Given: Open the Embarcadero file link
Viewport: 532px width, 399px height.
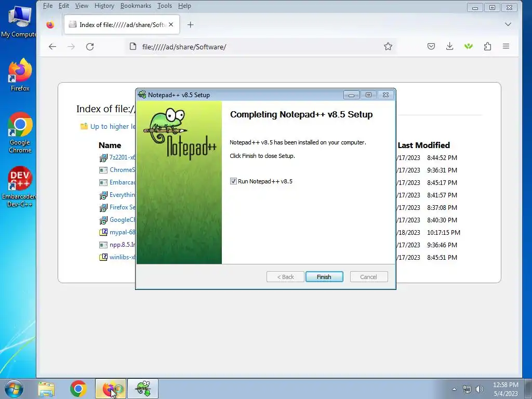Looking at the screenshot, I should pos(122,182).
